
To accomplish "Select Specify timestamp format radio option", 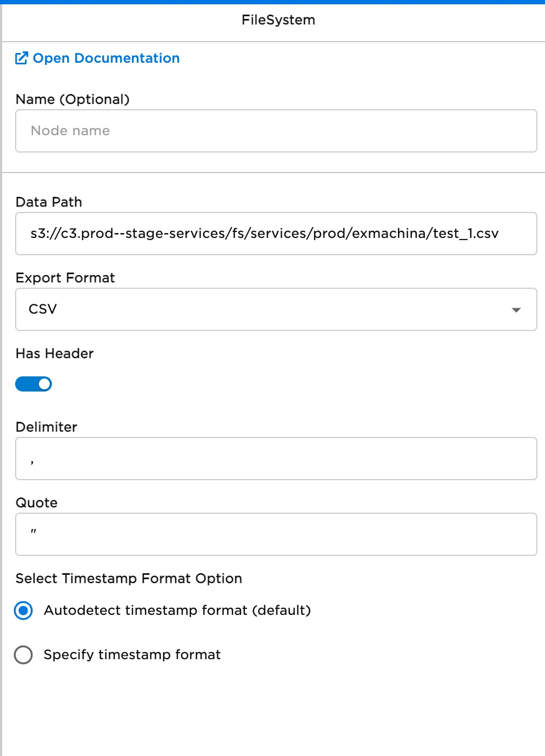I will (23, 655).
